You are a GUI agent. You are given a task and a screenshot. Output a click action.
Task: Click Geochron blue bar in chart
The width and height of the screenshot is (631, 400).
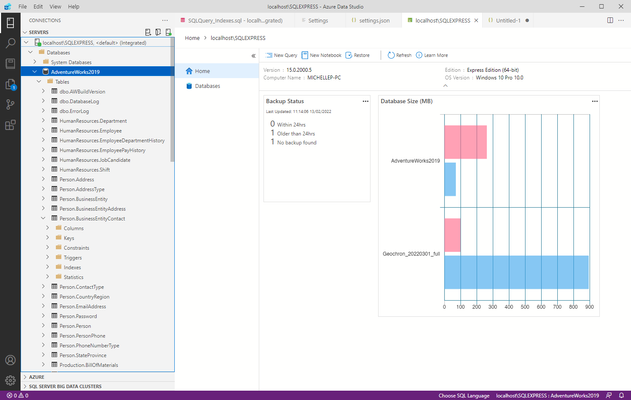pos(516,272)
